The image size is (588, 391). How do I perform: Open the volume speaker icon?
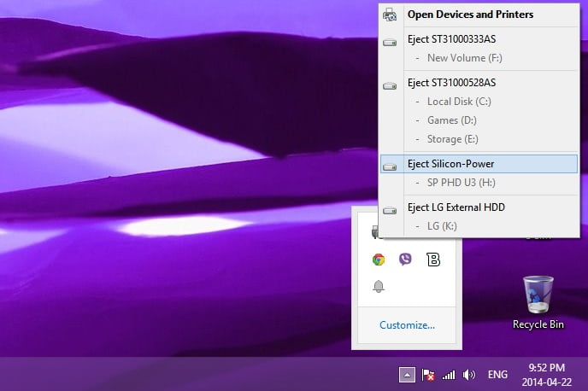[468, 375]
